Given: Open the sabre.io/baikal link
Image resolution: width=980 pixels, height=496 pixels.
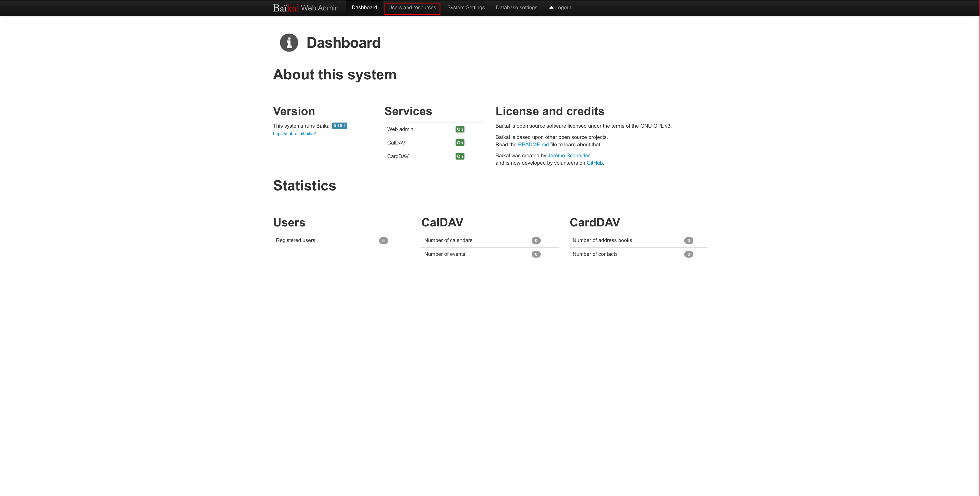Looking at the screenshot, I should tap(294, 134).
